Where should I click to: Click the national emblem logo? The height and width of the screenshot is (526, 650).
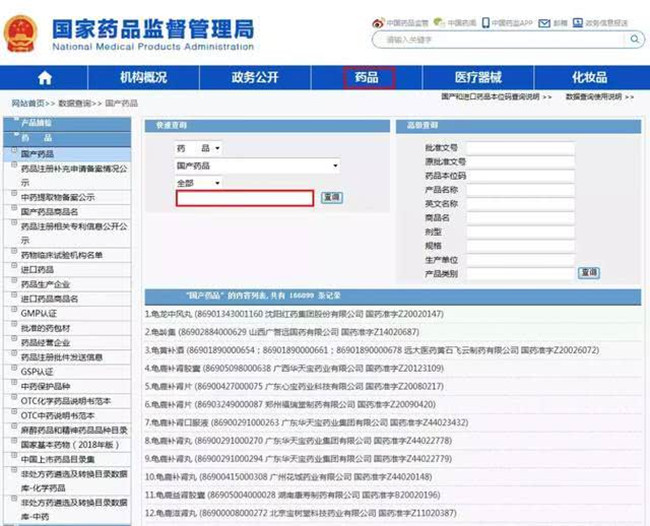click(x=20, y=34)
